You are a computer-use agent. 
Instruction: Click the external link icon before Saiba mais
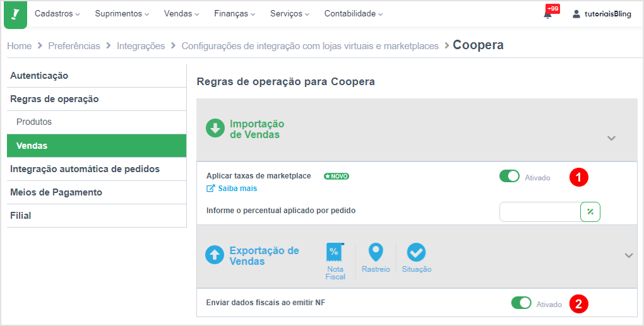(x=211, y=188)
